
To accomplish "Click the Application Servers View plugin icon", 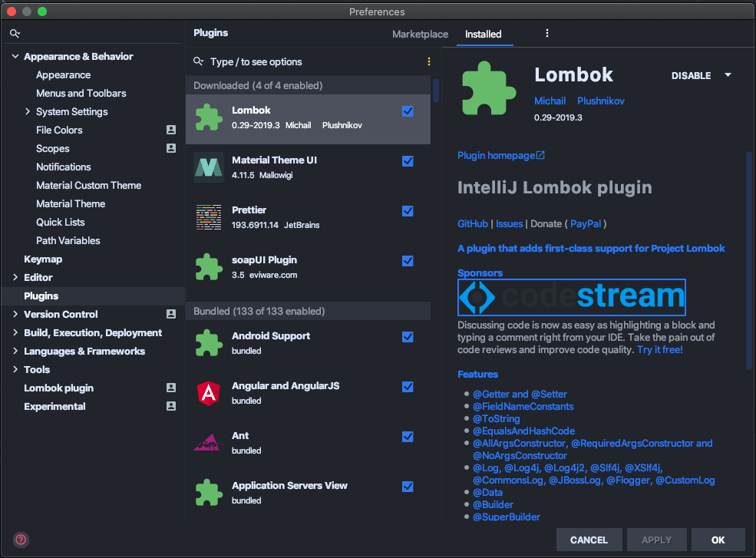I will pyautogui.click(x=209, y=493).
